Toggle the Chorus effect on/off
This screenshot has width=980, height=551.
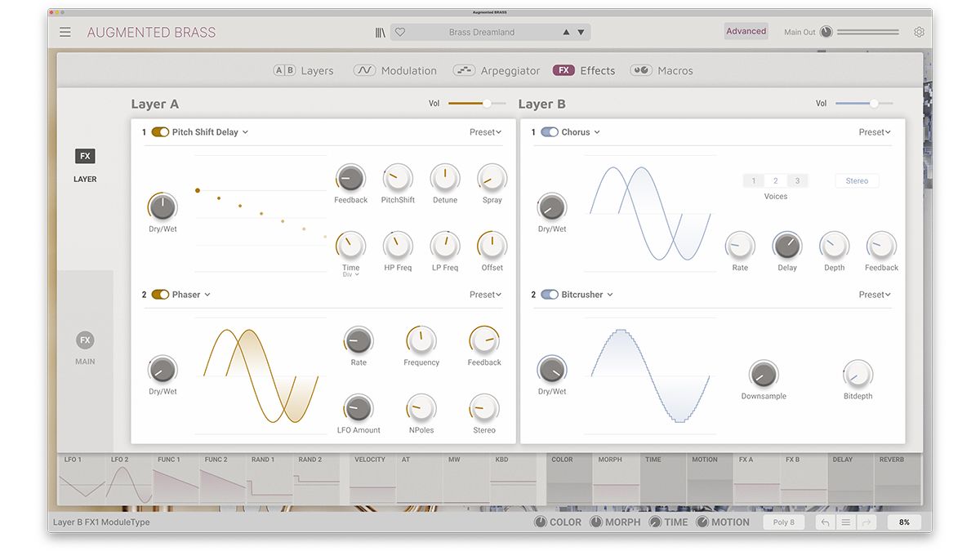tap(550, 132)
